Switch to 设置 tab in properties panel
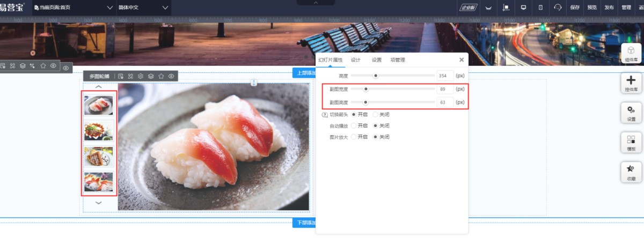Screen dimensions: 644x238 pyautogui.click(x=377, y=60)
